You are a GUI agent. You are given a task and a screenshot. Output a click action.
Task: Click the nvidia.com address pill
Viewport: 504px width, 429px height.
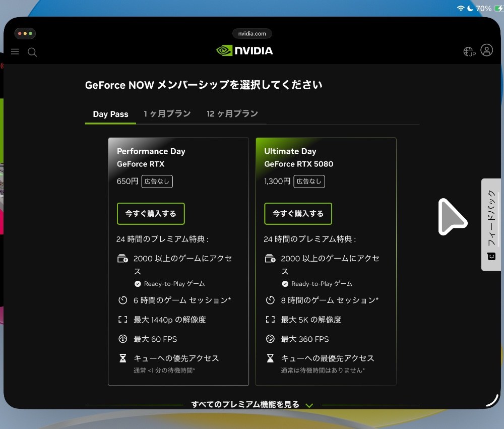click(252, 33)
